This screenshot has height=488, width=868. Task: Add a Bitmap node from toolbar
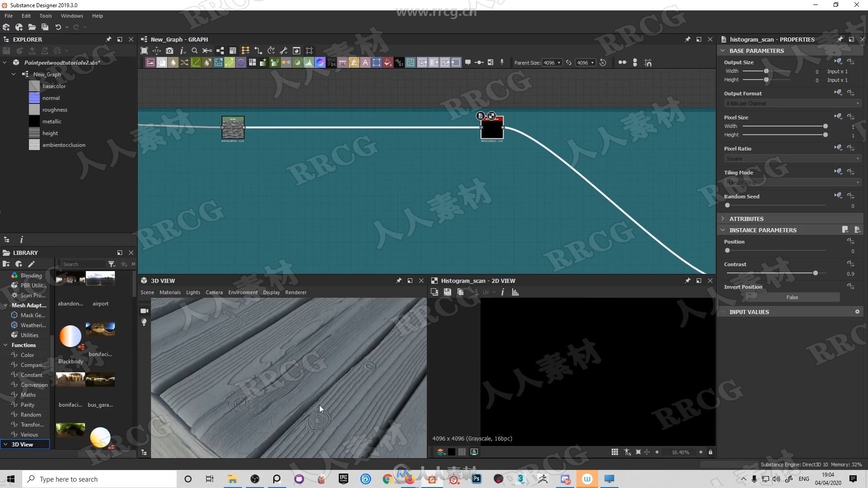click(151, 63)
